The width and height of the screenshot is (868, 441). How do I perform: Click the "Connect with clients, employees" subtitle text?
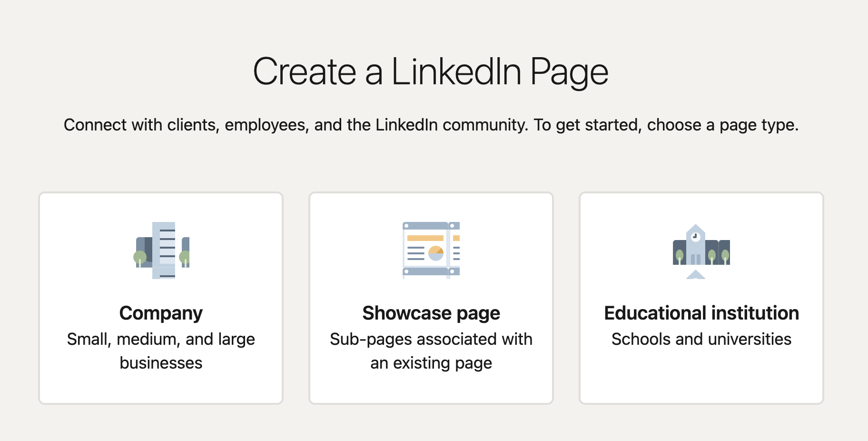[431, 125]
